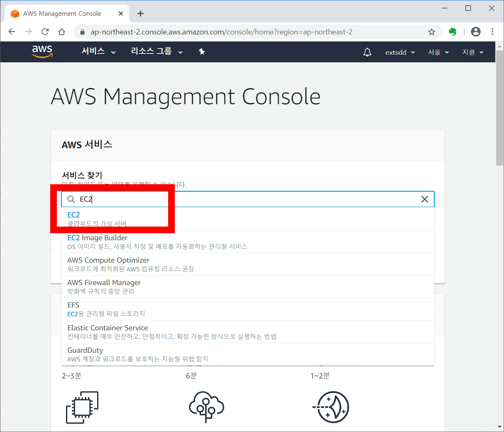Choose AWS Firewall Manager result
This screenshot has height=432, width=504.
coord(248,286)
